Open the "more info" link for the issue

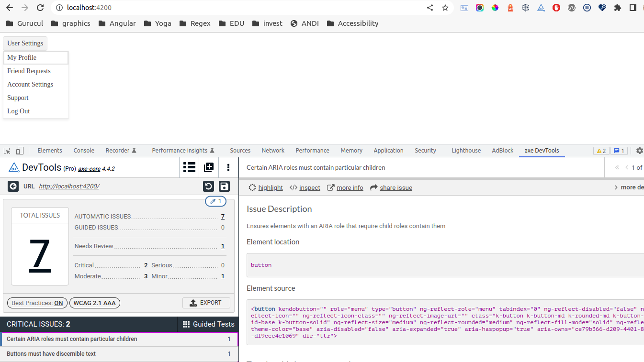[x=350, y=187]
